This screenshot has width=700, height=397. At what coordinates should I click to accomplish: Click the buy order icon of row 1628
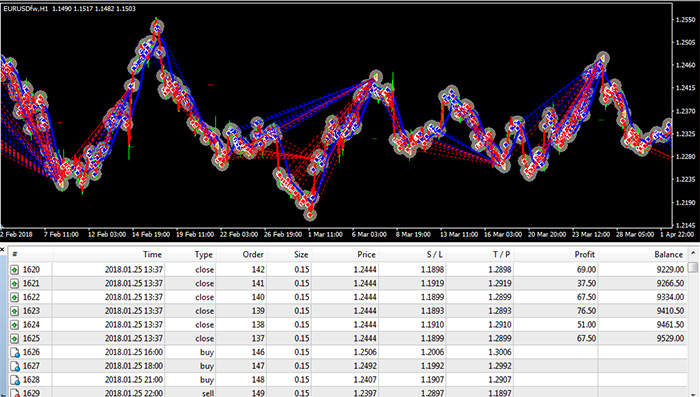15,380
